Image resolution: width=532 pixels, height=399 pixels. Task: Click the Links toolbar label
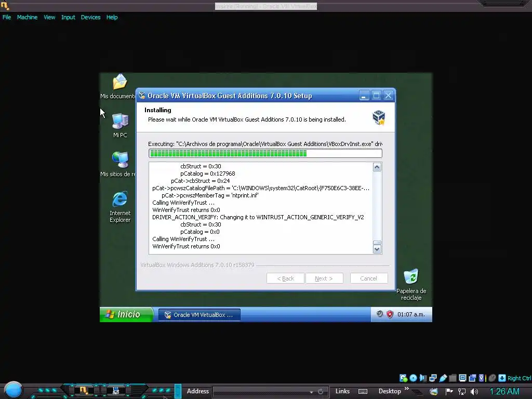point(342,391)
